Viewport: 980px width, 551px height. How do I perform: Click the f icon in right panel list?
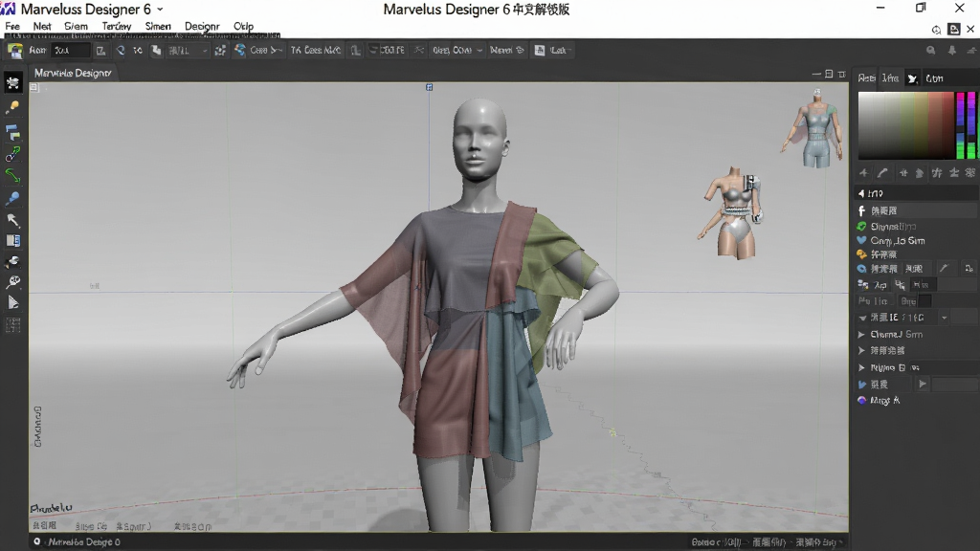[x=861, y=210]
